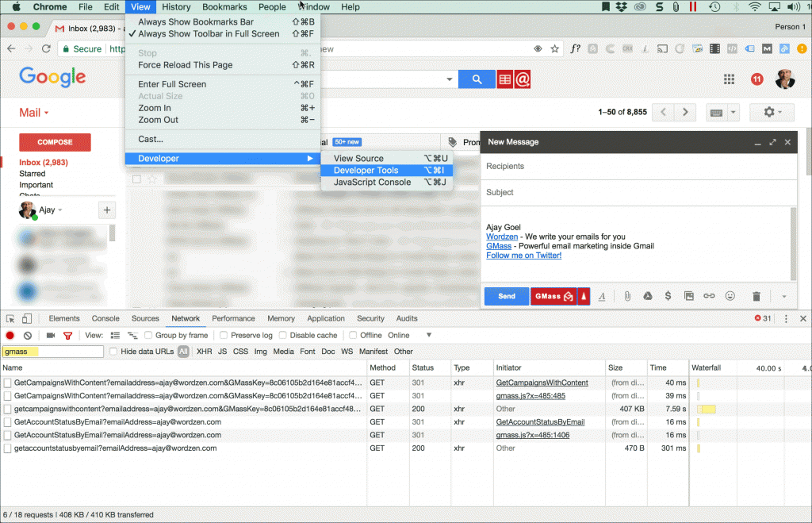The image size is (812, 523).
Task: Switch to the Elements tab
Action: point(64,318)
